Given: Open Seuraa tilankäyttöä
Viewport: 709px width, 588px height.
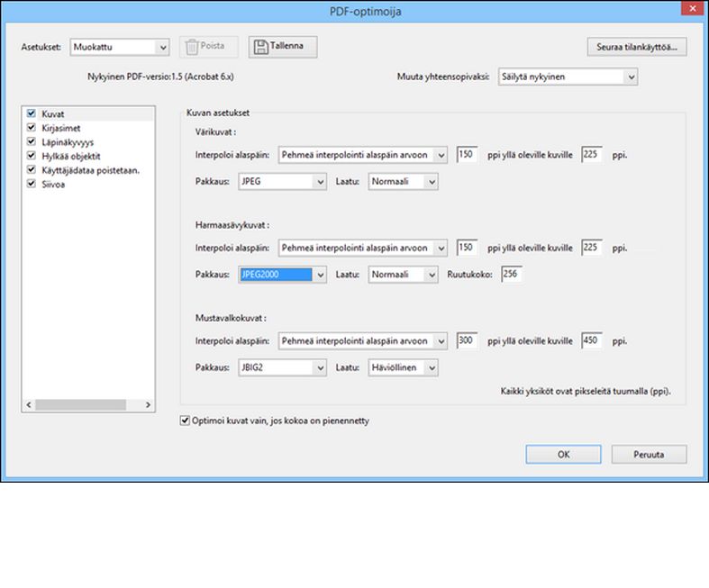Looking at the screenshot, I should click(637, 47).
